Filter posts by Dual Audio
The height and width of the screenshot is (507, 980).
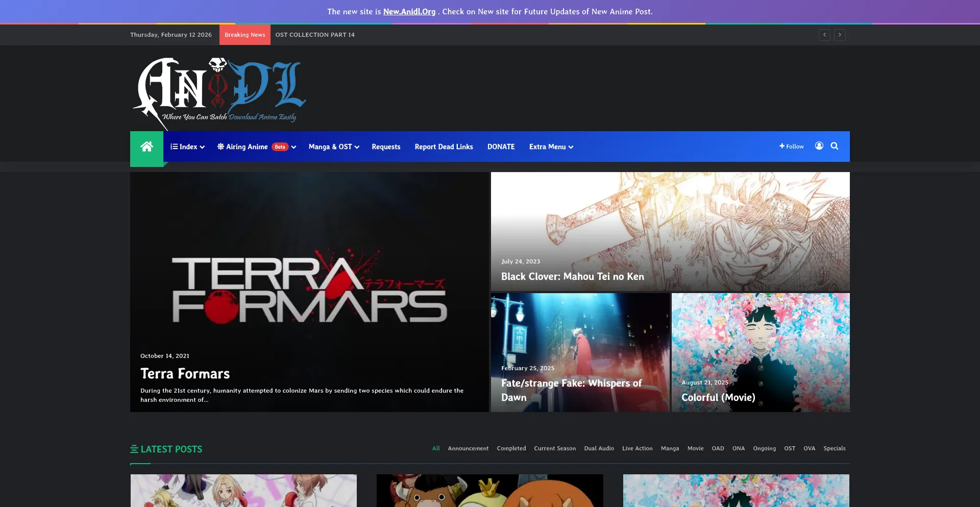click(x=599, y=448)
